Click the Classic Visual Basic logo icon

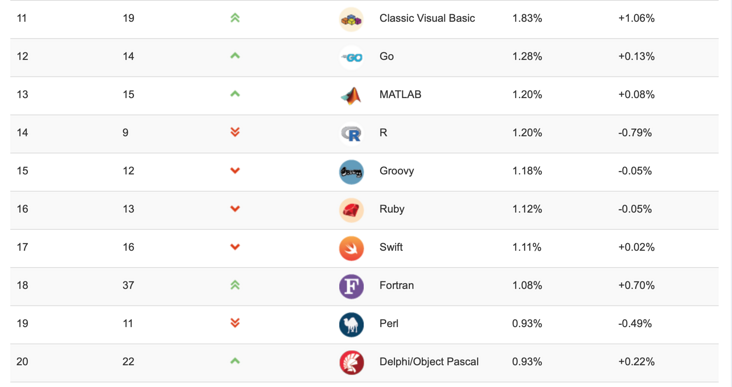coord(351,20)
